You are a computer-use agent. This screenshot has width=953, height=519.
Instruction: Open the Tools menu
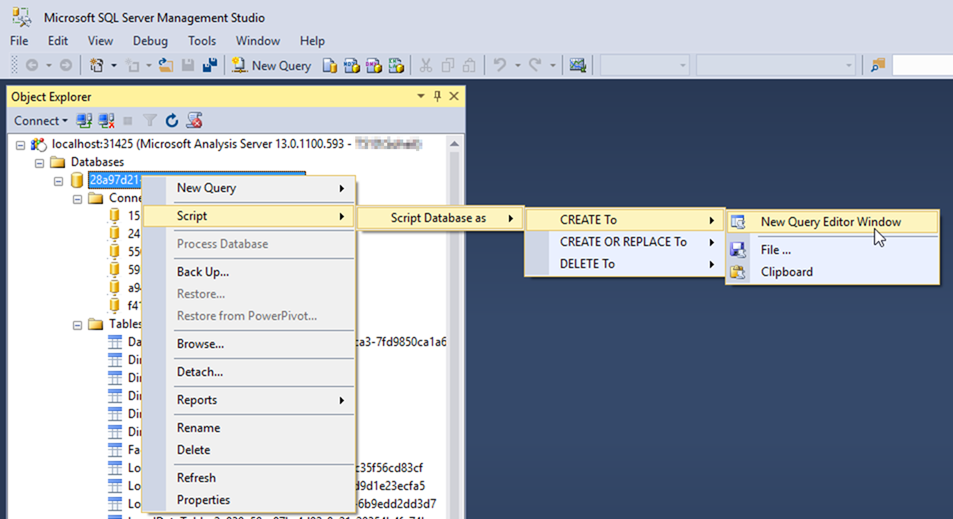click(x=202, y=41)
